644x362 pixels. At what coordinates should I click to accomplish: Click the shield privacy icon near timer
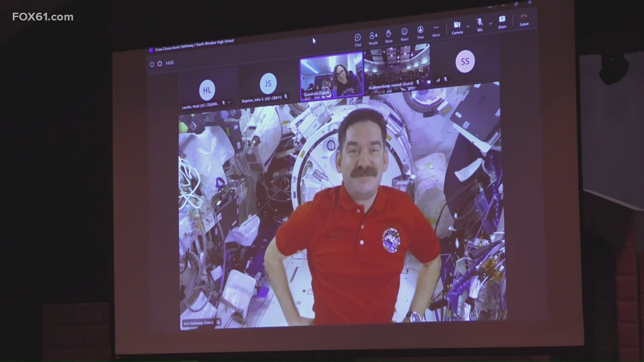(x=152, y=64)
